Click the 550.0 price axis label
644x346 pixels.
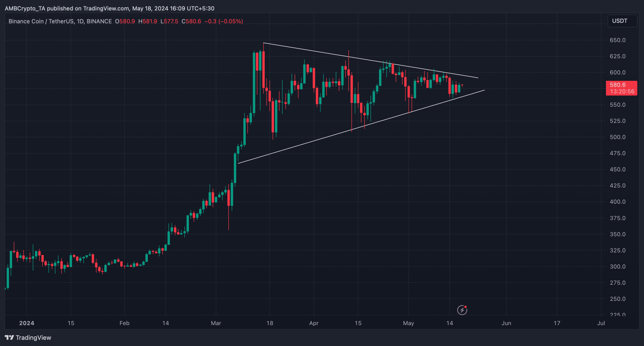click(x=617, y=105)
